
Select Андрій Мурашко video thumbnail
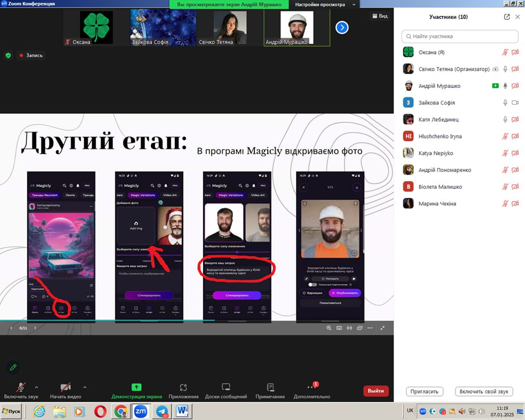297,27
